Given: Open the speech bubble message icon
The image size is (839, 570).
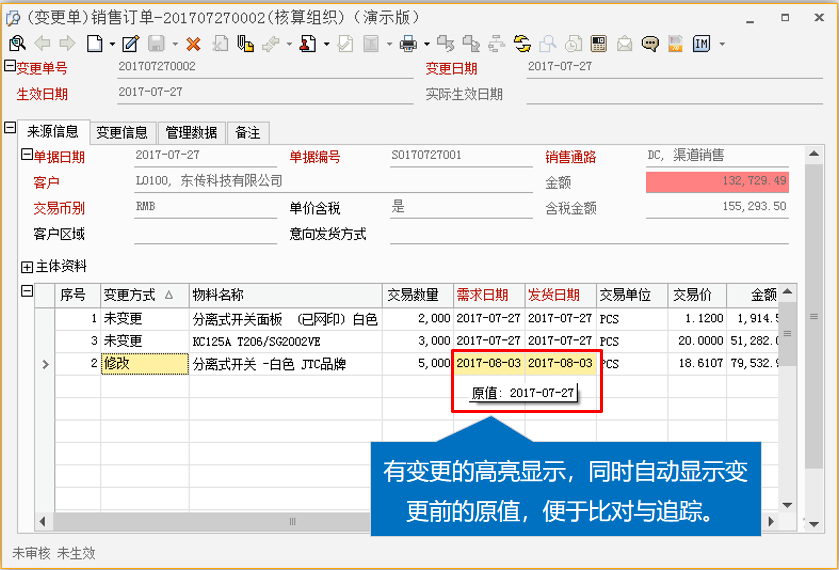Looking at the screenshot, I should 650,44.
